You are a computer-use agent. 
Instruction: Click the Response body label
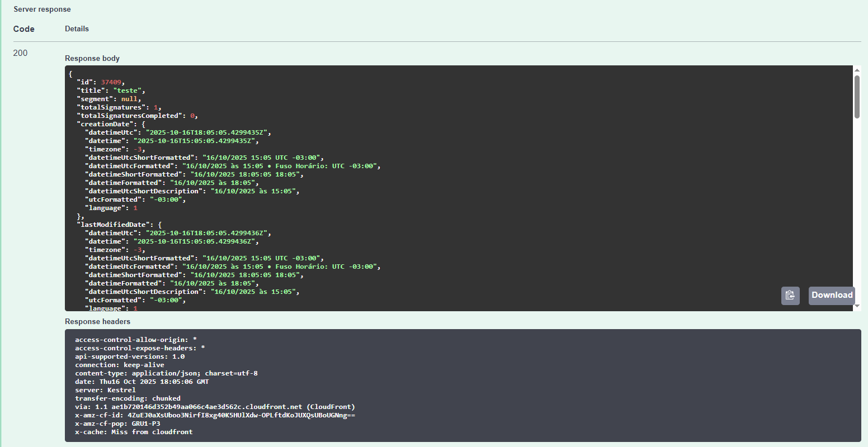point(92,59)
